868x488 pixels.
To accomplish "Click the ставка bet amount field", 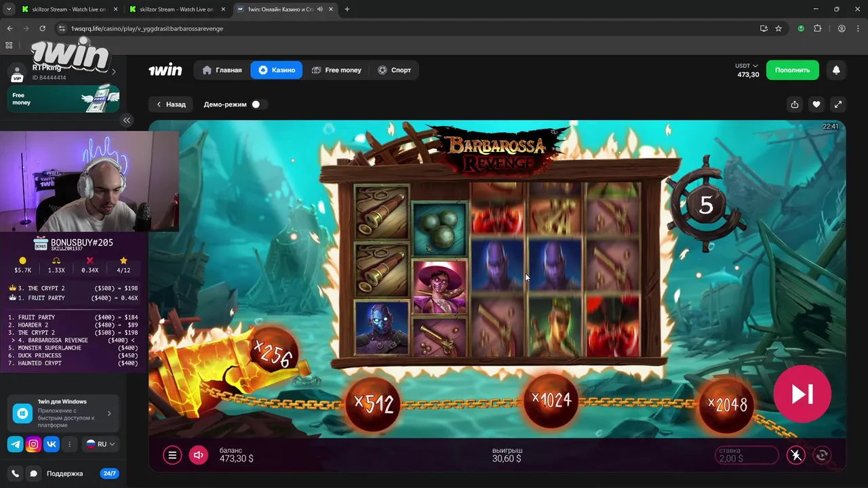I will (747, 455).
